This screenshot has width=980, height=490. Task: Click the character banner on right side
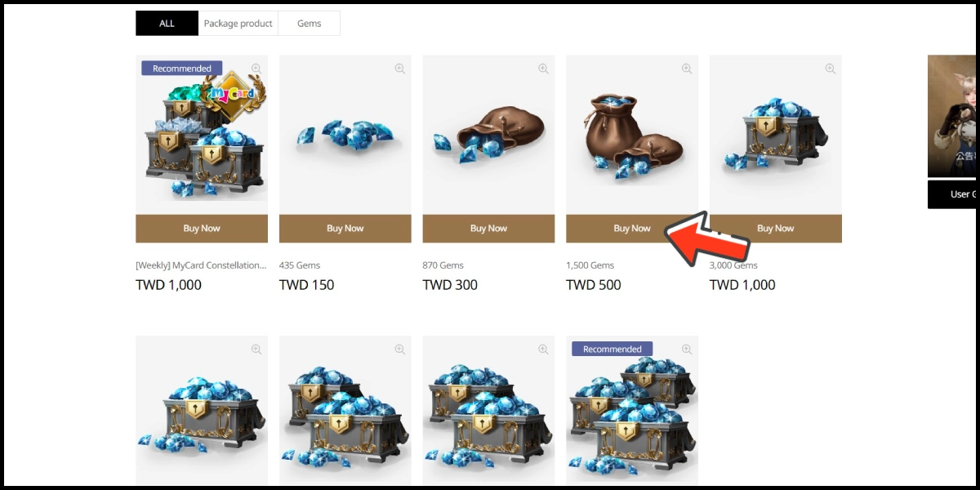coord(952,116)
